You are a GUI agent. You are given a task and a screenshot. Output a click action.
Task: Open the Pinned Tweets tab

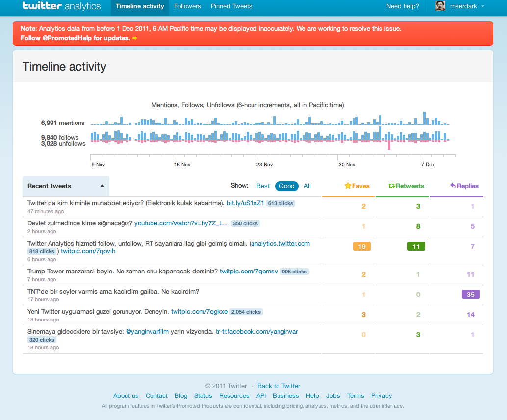(x=231, y=6)
